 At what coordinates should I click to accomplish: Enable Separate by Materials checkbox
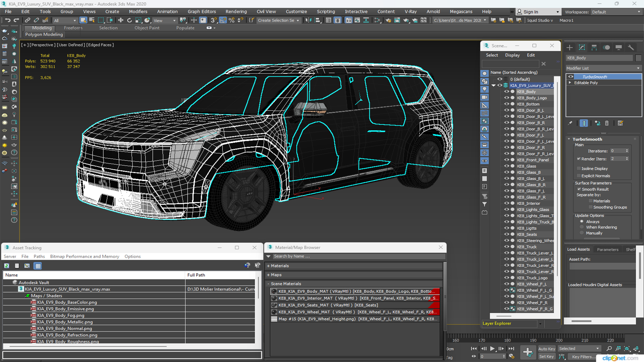pyautogui.click(x=591, y=201)
